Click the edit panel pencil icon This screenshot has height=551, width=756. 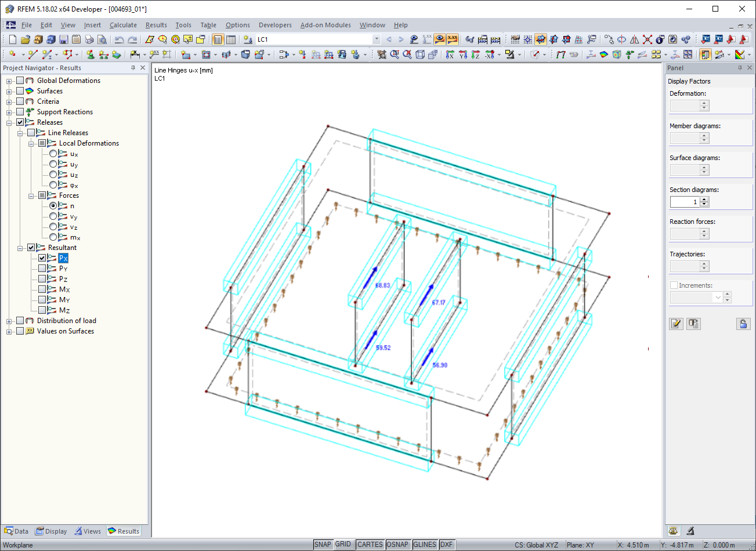click(x=676, y=324)
